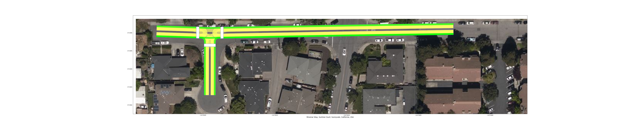Click the −122.0015 longitude tick label
This screenshot has width=644, height=128.
coord(274,115)
